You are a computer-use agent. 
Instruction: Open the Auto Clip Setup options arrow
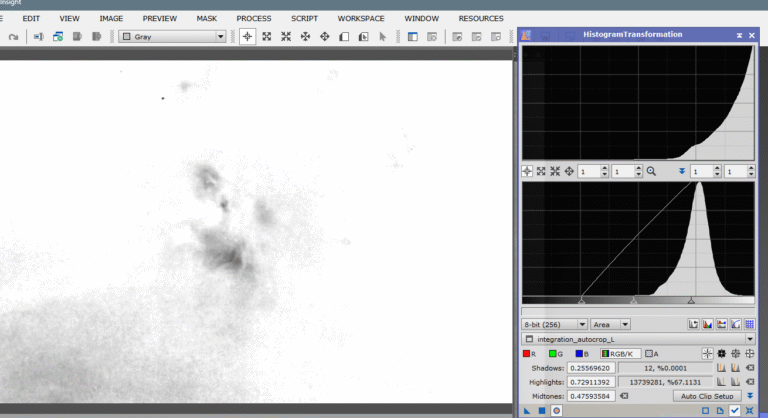point(750,396)
